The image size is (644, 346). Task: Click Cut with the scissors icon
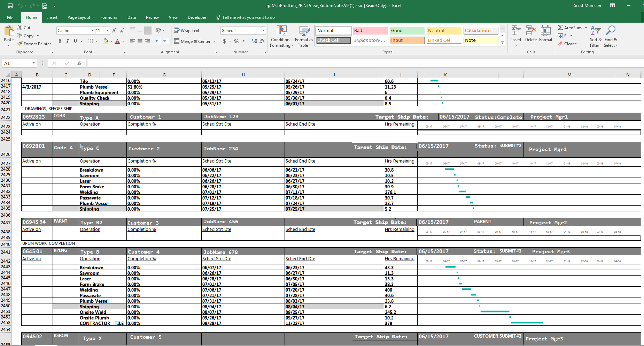(x=24, y=28)
